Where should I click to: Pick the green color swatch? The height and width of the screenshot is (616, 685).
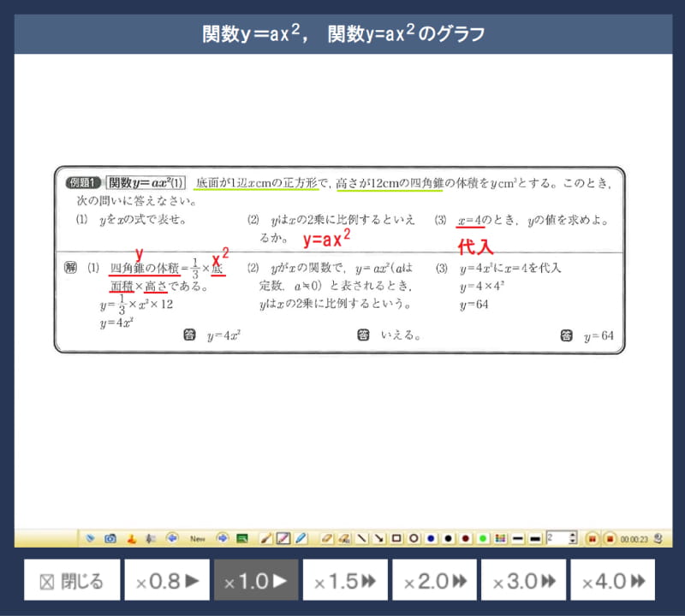click(x=483, y=539)
